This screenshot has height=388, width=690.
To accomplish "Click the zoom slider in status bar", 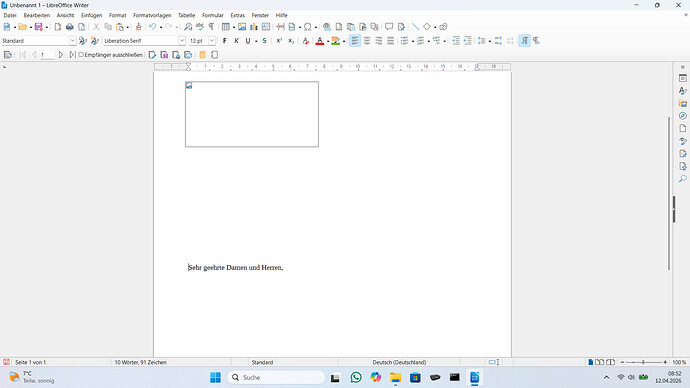I will 643,362.
